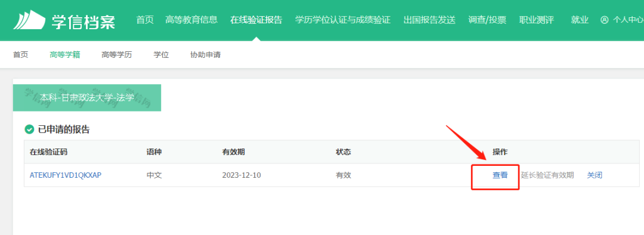Go to 首页 in top green navigation
The height and width of the screenshot is (235, 644).
click(145, 20)
